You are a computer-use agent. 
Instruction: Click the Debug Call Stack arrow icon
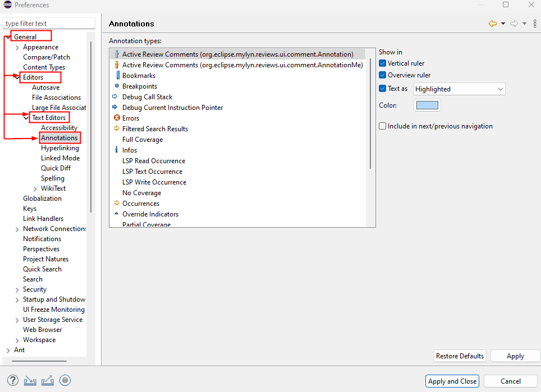(x=115, y=96)
